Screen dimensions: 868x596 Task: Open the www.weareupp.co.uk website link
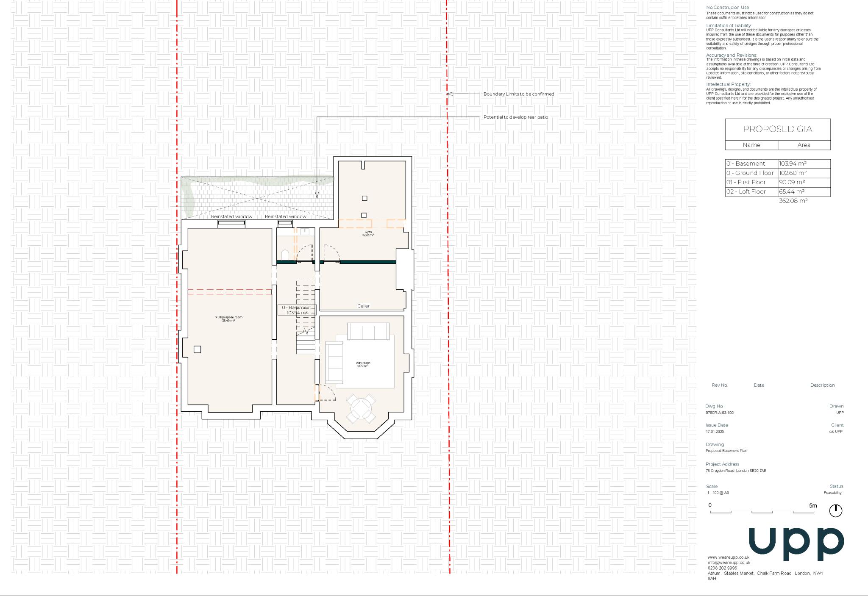point(729,557)
